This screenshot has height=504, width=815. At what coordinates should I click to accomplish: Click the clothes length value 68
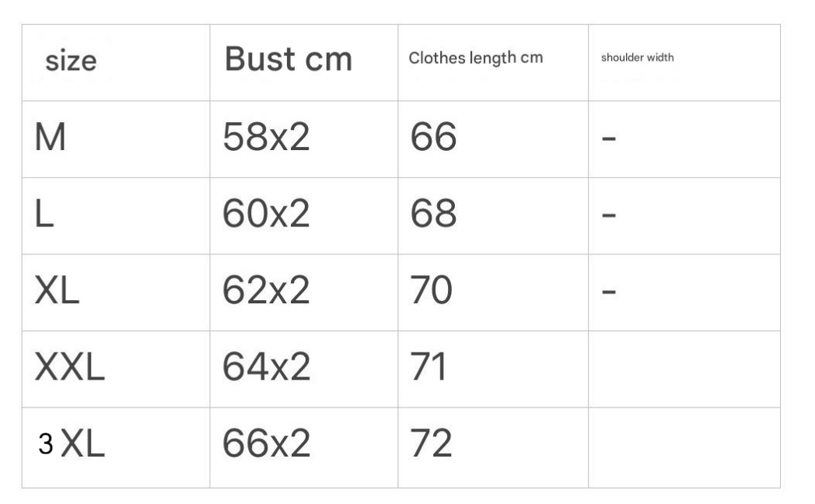433,215
